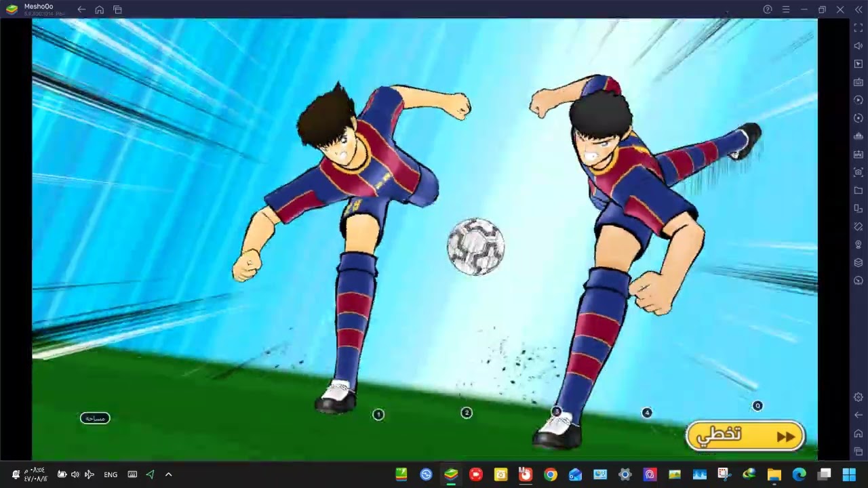The height and width of the screenshot is (488, 868).
Task: Open File Explorer from the taskbar
Action: tap(774, 474)
